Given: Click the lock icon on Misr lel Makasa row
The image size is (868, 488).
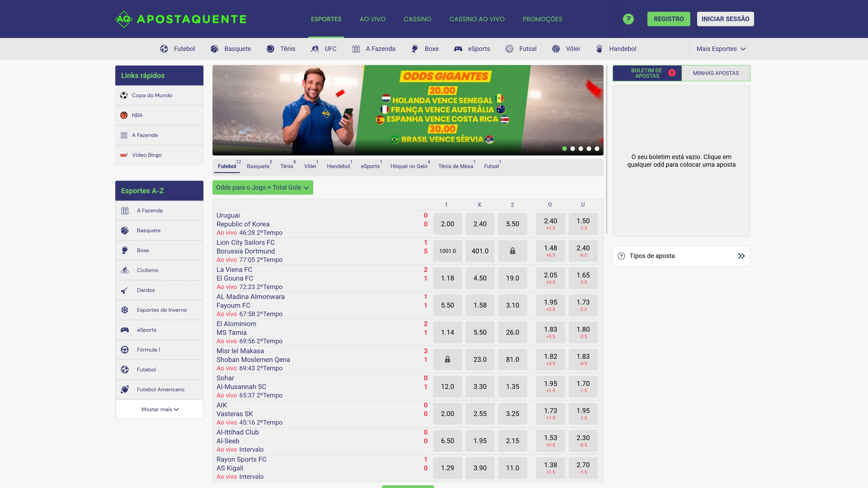Looking at the screenshot, I should (x=447, y=359).
